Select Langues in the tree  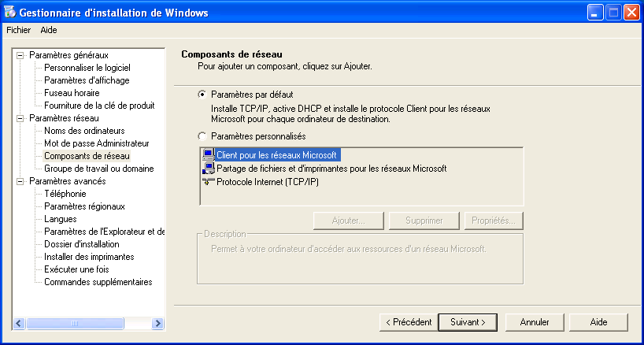(61, 219)
